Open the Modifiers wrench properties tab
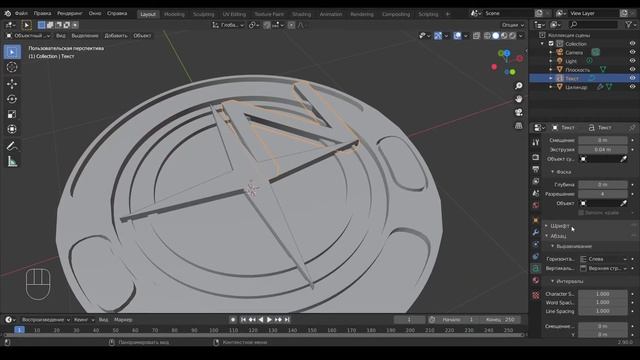640x360 pixels. pos(536,232)
